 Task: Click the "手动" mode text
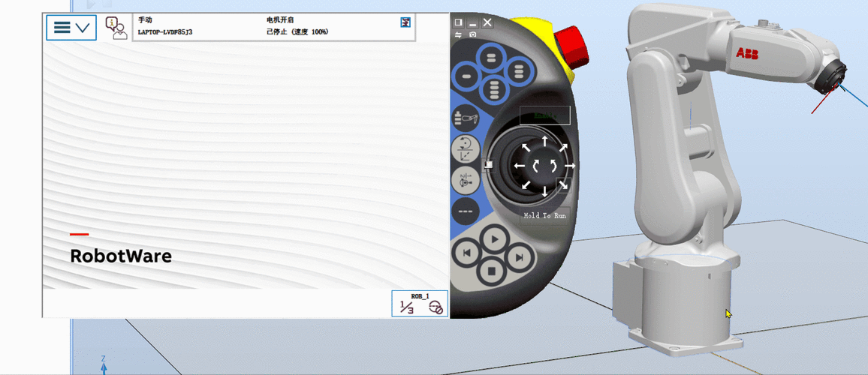145,20
